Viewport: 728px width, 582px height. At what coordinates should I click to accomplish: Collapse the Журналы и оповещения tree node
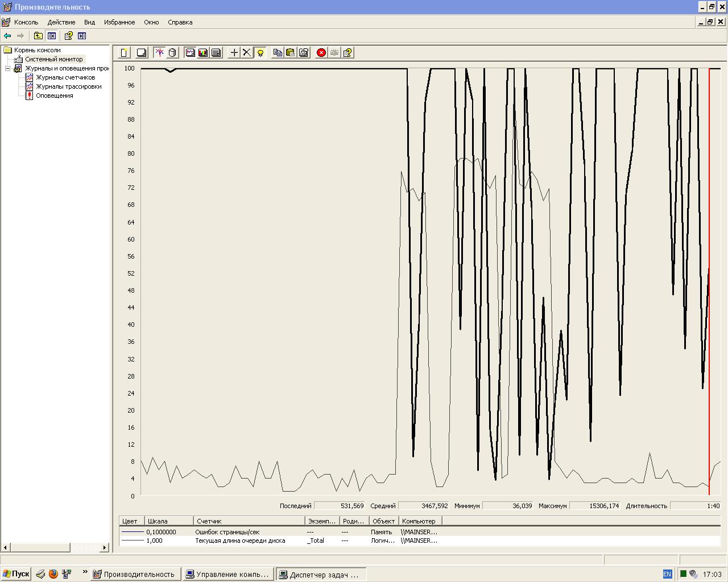coord(8,68)
